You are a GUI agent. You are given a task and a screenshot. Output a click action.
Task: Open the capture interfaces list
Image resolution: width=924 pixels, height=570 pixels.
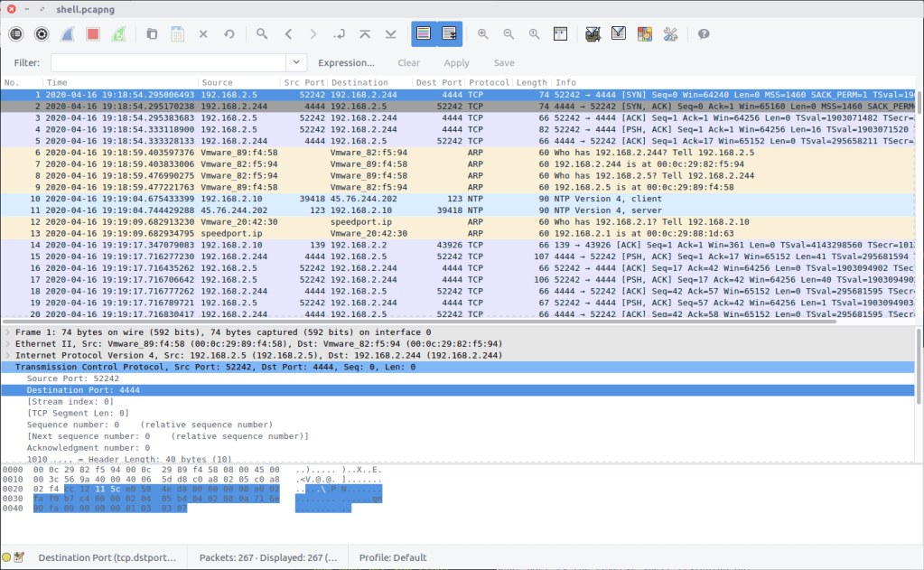[x=16, y=33]
